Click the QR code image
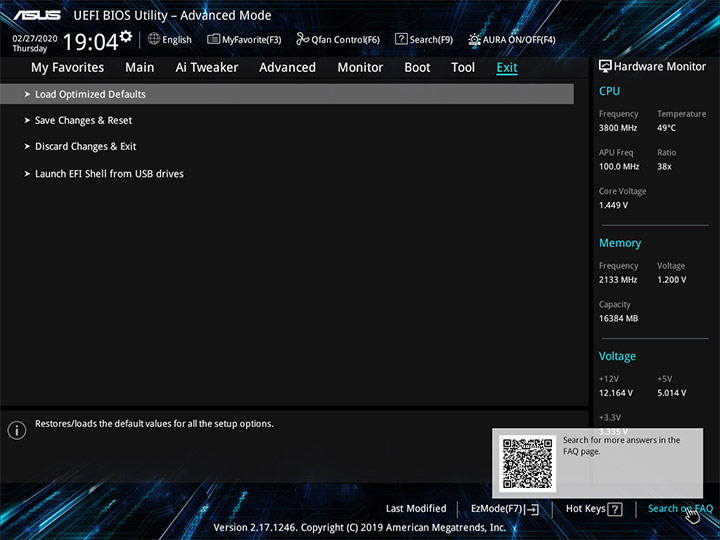 [x=528, y=463]
